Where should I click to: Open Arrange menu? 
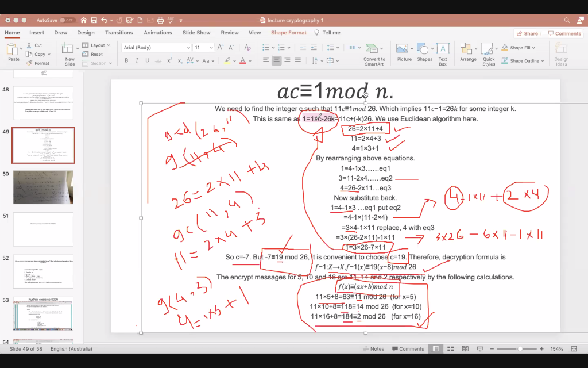(468, 52)
